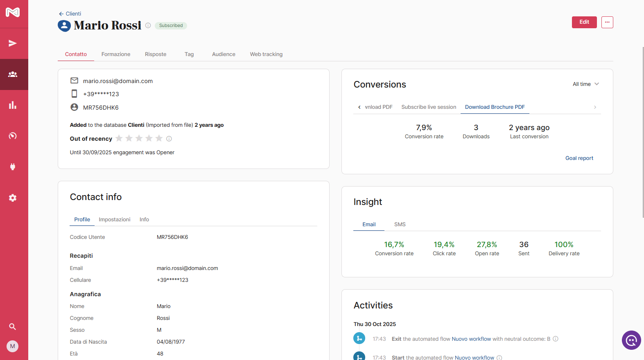The image size is (644, 360).
Task: Click the M user avatar in sidebar
Action: click(x=13, y=346)
